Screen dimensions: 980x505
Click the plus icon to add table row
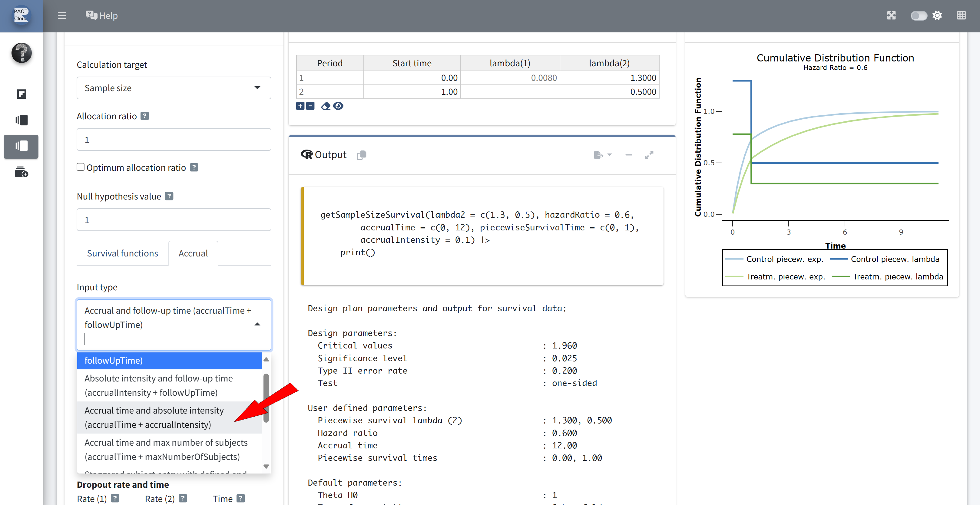point(300,106)
